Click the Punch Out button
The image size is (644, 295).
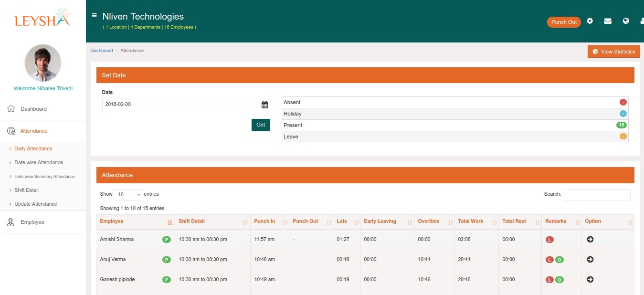click(564, 22)
